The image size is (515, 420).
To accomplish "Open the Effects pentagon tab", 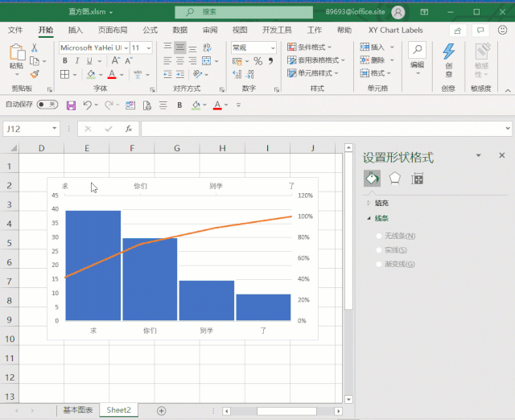I will click(x=394, y=179).
